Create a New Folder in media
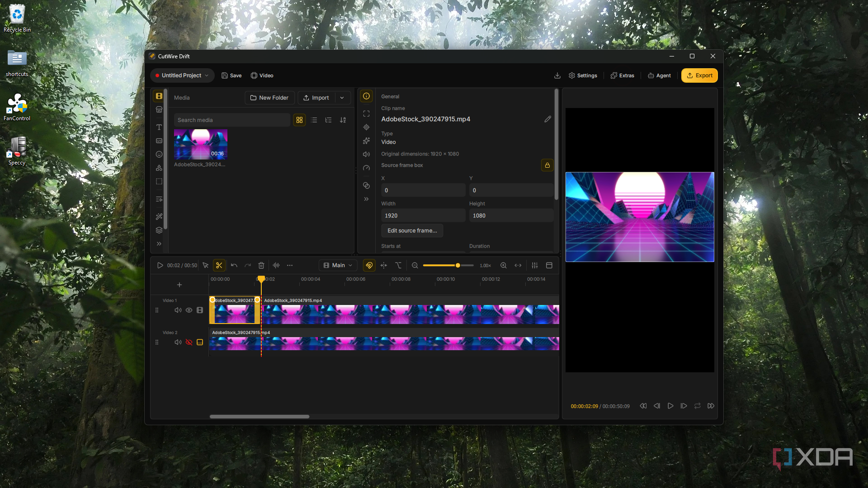Image resolution: width=868 pixels, height=488 pixels. coord(269,98)
